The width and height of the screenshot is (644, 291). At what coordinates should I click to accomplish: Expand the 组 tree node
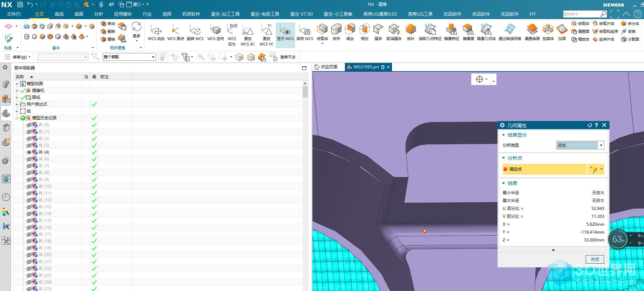coord(17,111)
